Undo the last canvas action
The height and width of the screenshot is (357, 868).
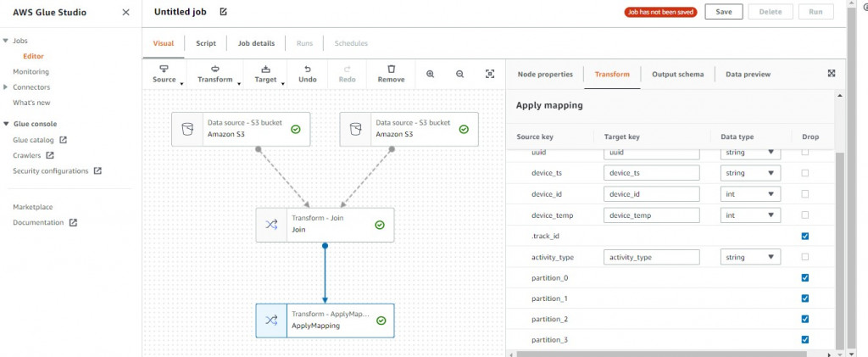308,74
